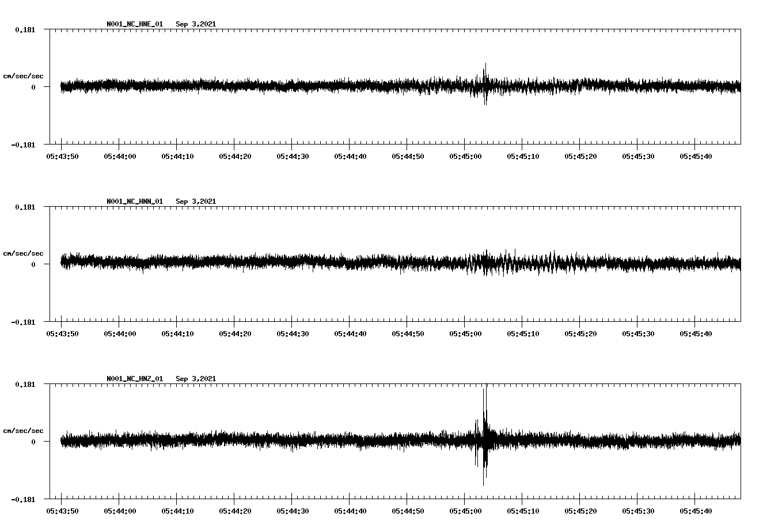Click the HNN plot -0.181 lower axis value
Viewport: 782px width, 532px height.
[x=23, y=322]
